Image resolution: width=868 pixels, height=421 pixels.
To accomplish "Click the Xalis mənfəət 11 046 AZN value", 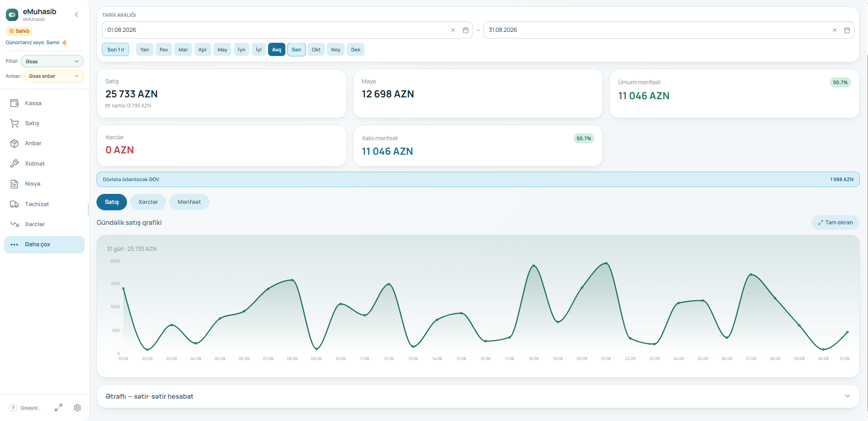I will [387, 152].
